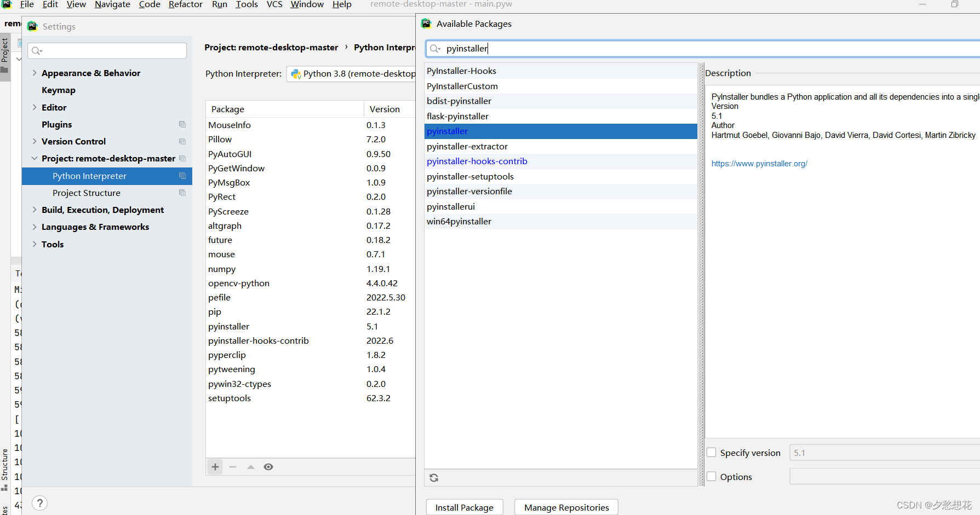Open the pyinstaller.org link

pos(759,164)
